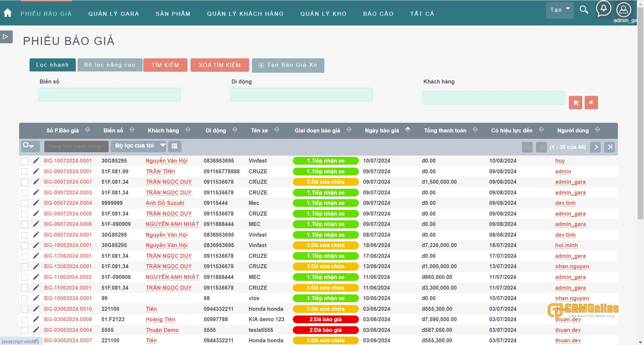Click edit pencil for BG-10072024.0001
The image size is (644, 345).
(36, 161)
